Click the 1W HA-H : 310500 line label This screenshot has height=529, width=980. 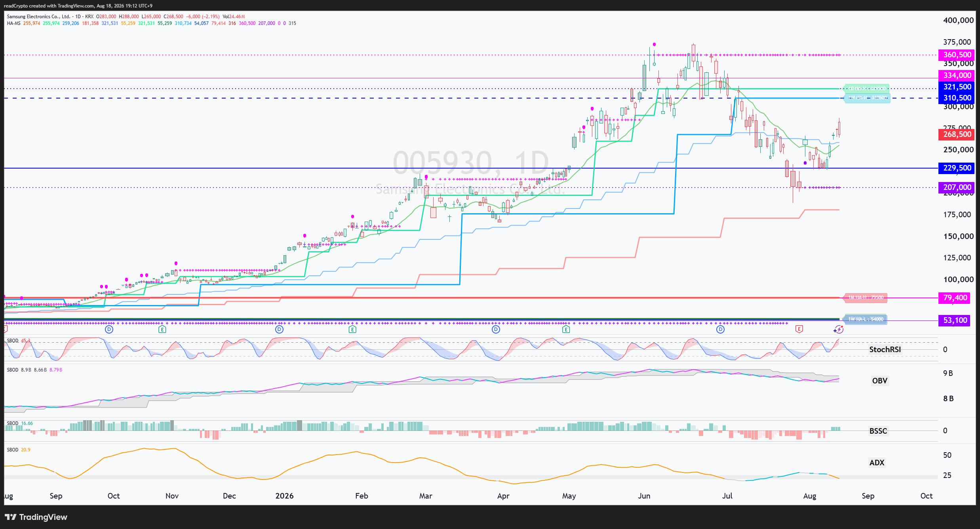click(x=867, y=97)
